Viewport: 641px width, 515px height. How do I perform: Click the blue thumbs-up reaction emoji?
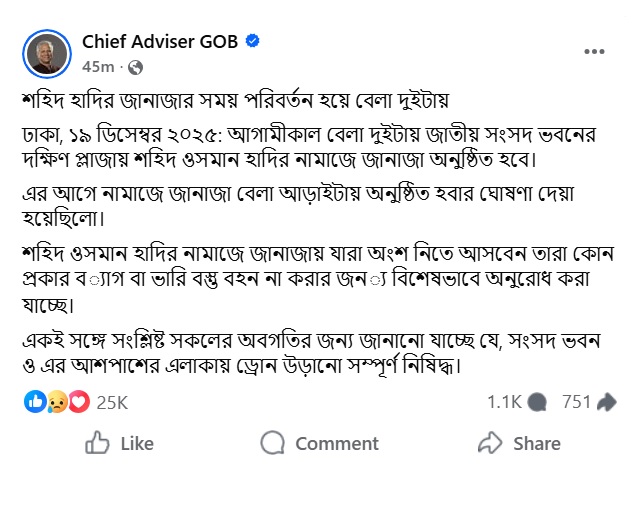pos(34,402)
